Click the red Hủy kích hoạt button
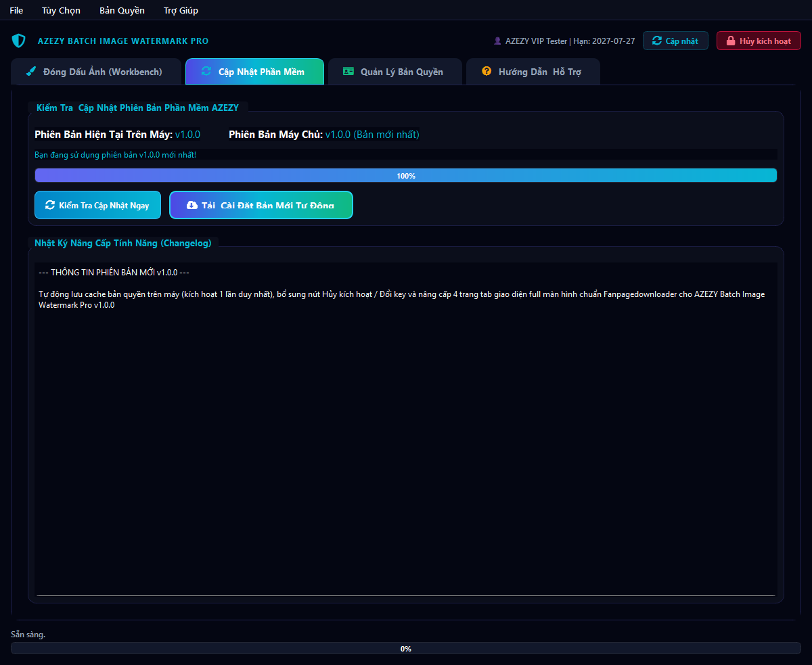Image resolution: width=812 pixels, height=665 pixels. tap(759, 41)
